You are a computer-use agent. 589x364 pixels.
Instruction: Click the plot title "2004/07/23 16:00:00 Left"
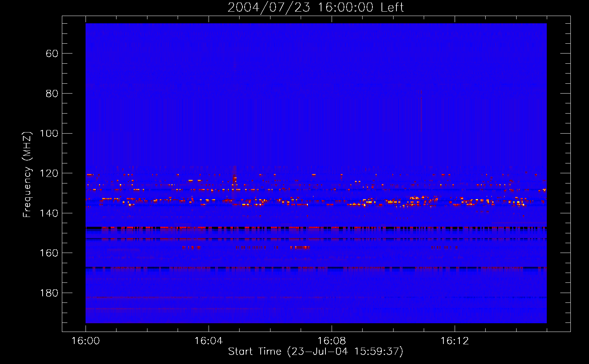(316, 7)
